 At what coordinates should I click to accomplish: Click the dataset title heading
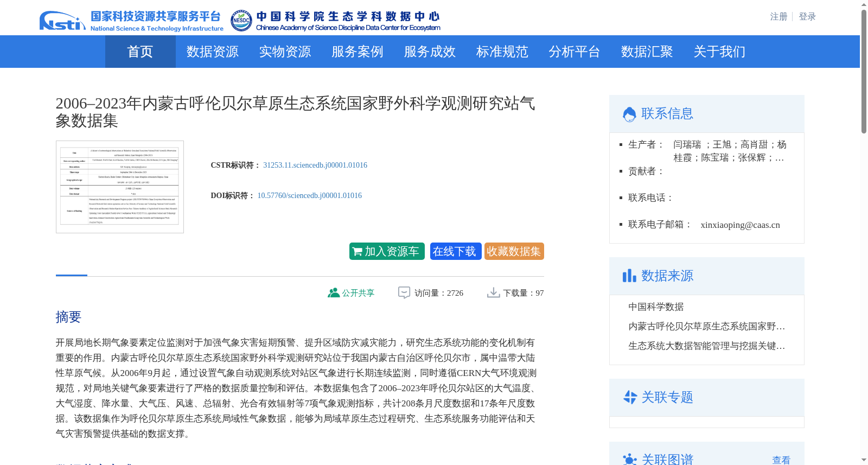(x=295, y=112)
